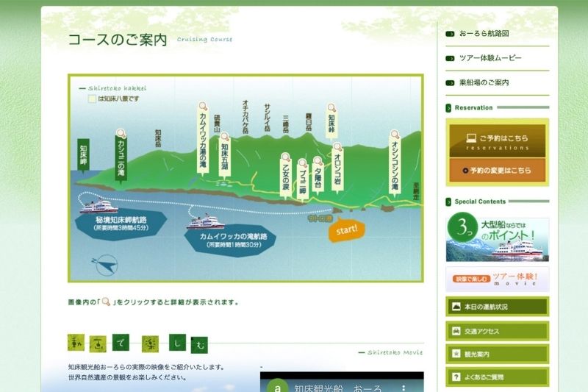This screenshot has width=588, height=392.
Task: Click the orange start! marker
Action: [x=346, y=229]
